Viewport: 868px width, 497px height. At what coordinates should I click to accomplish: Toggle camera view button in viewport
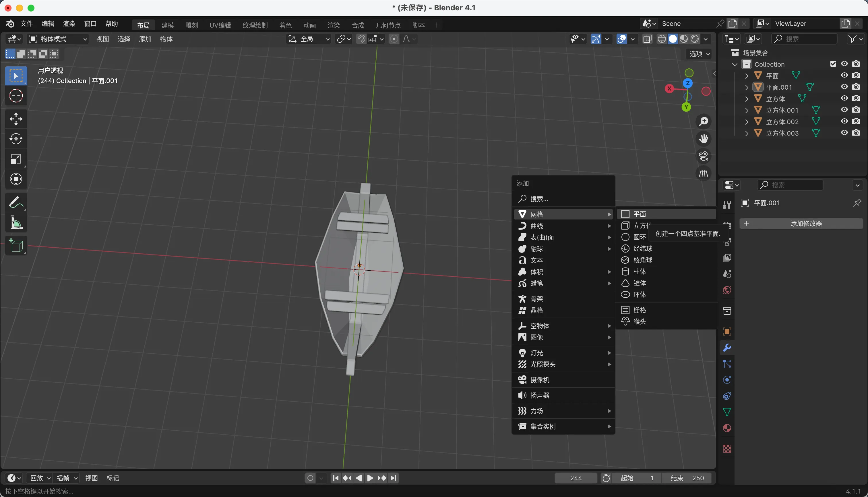point(703,156)
